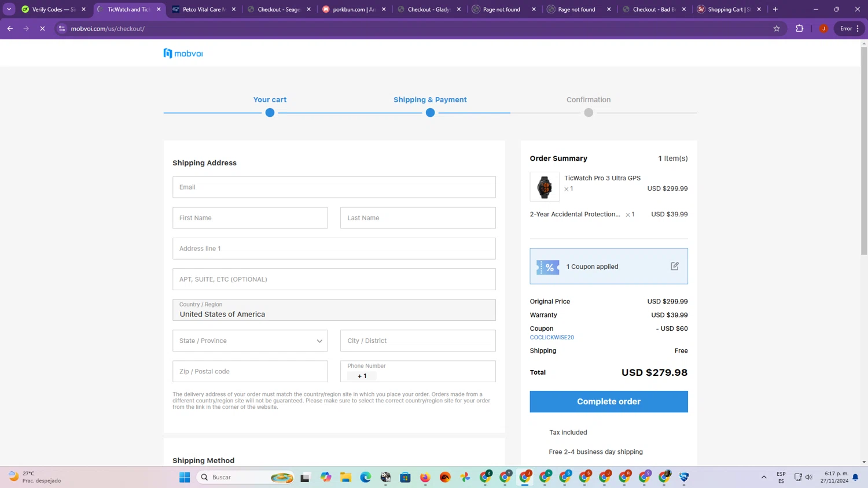Open Windows Start menu
Image resolution: width=868 pixels, height=488 pixels.
click(185, 477)
